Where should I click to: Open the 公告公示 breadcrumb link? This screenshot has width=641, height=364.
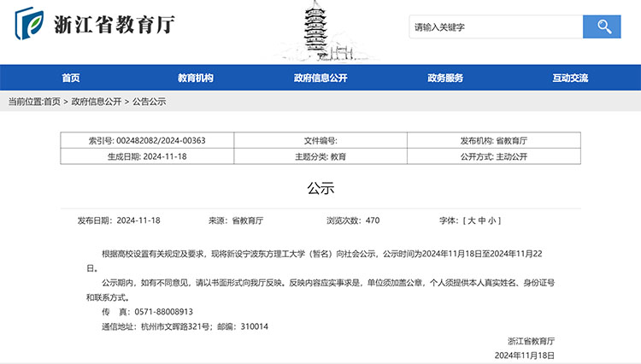click(x=149, y=102)
